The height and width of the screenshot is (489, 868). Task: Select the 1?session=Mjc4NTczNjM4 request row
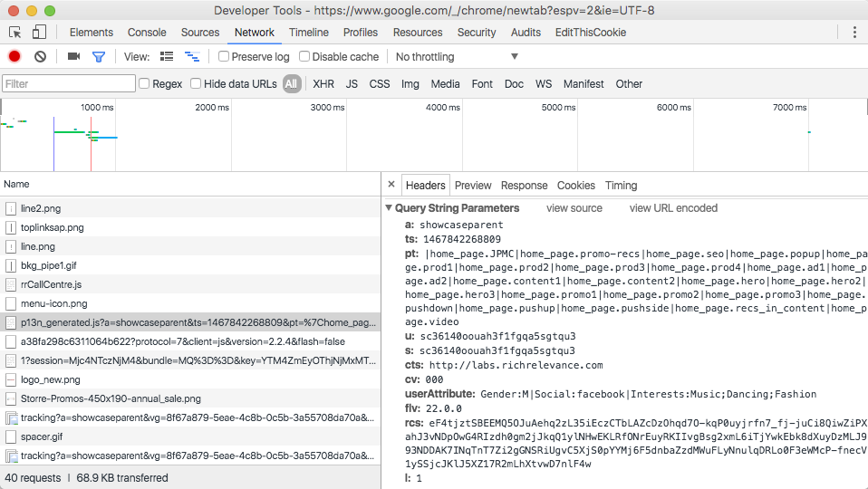pyautogui.click(x=190, y=360)
